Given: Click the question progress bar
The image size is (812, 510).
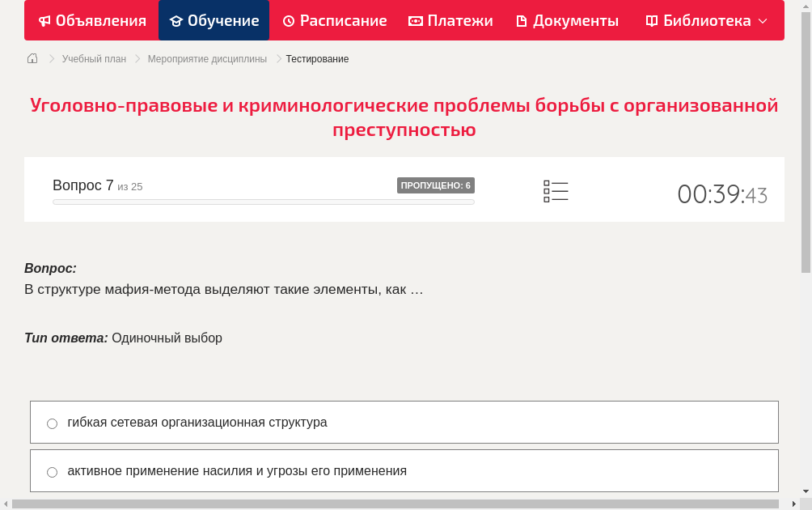Looking at the screenshot, I should (x=263, y=202).
